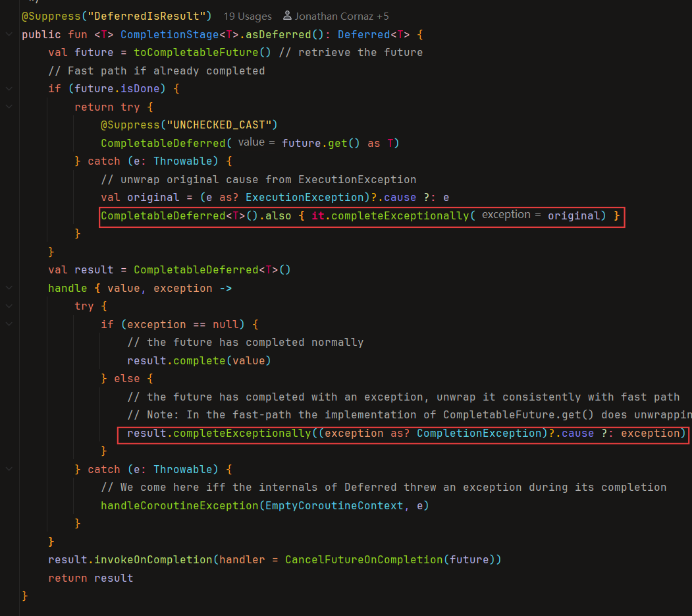Fold the 'return try' block in gutter
This screenshot has width=692, height=616.
tap(9, 107)
